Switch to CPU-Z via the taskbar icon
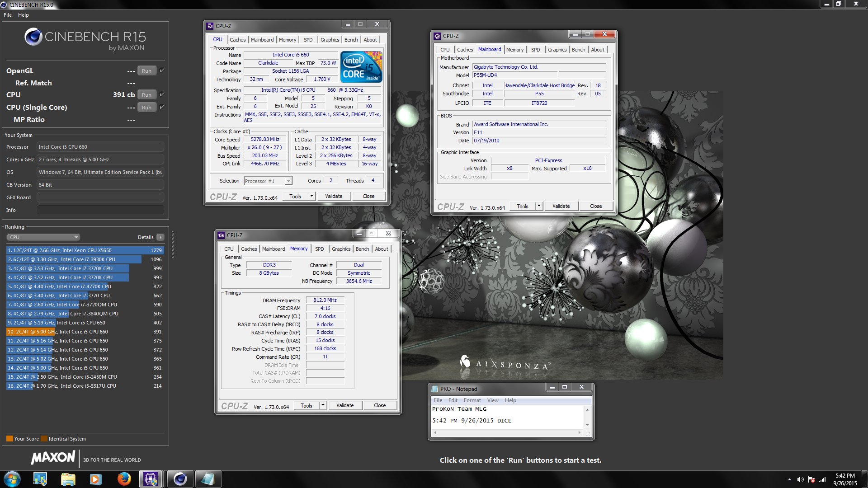868x488 pixels. click(x=151, y=479)
